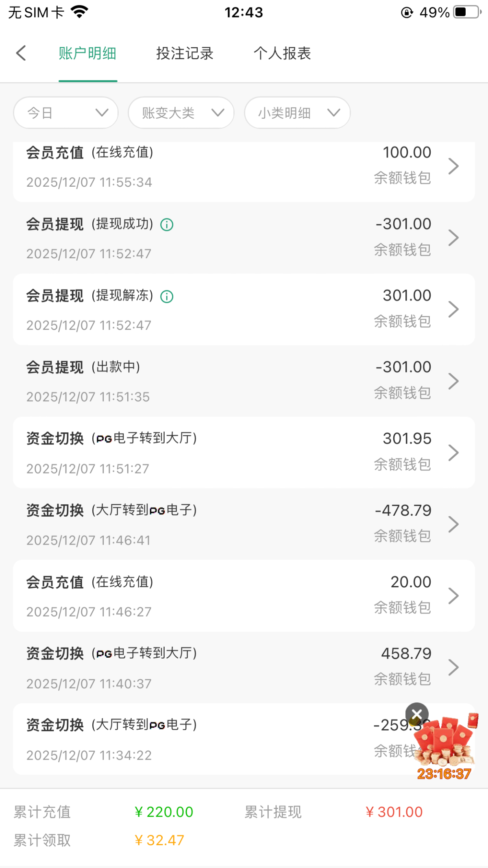The height and width of the screenshot is (868, 488).
Task: Expand the 小类明细 subcategory dropdown
Action: coord(297,113)
